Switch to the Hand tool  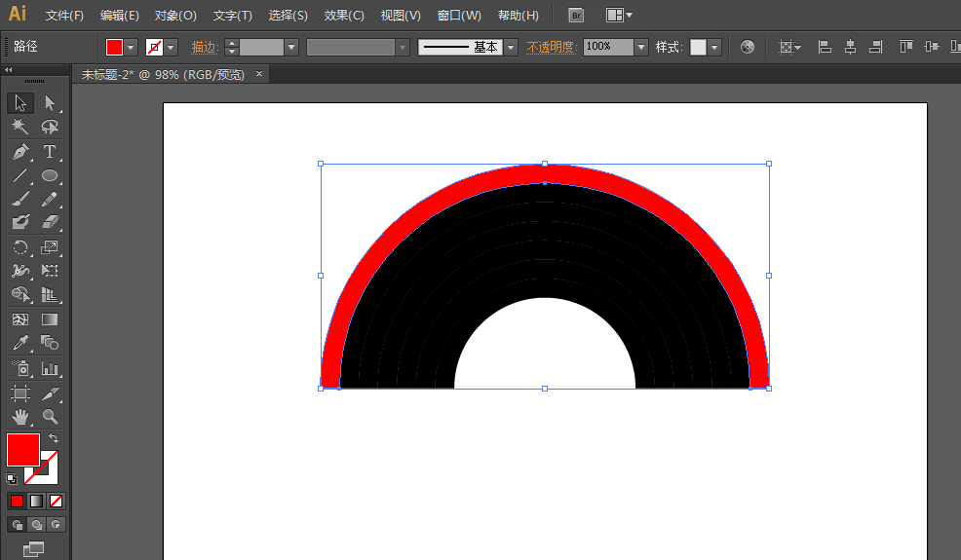tap(20, 417)
